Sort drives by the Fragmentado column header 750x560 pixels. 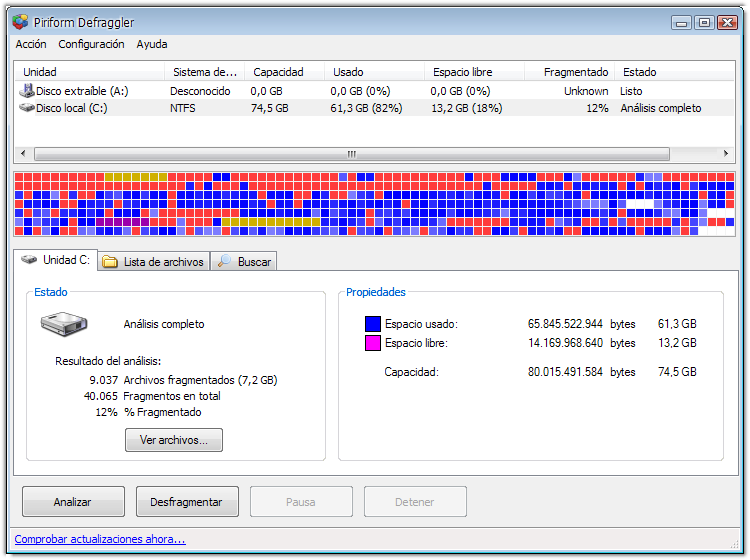575,72
